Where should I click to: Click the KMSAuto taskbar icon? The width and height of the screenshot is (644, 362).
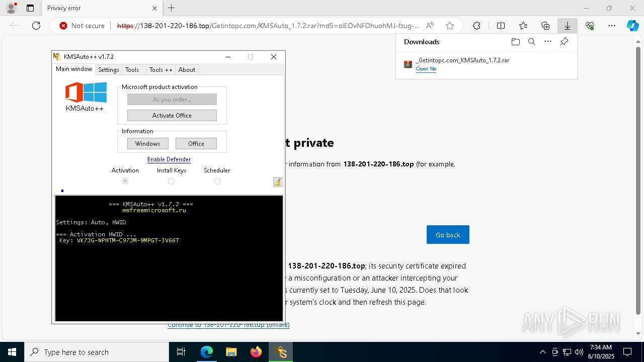[281, 352]
